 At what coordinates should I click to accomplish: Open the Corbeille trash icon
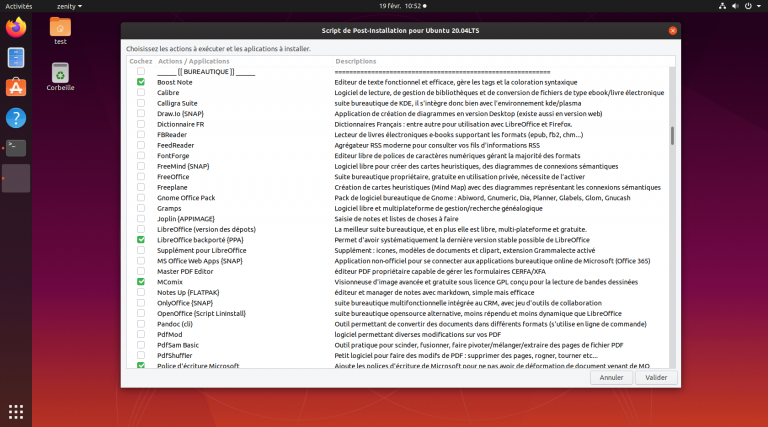point(60,76)
